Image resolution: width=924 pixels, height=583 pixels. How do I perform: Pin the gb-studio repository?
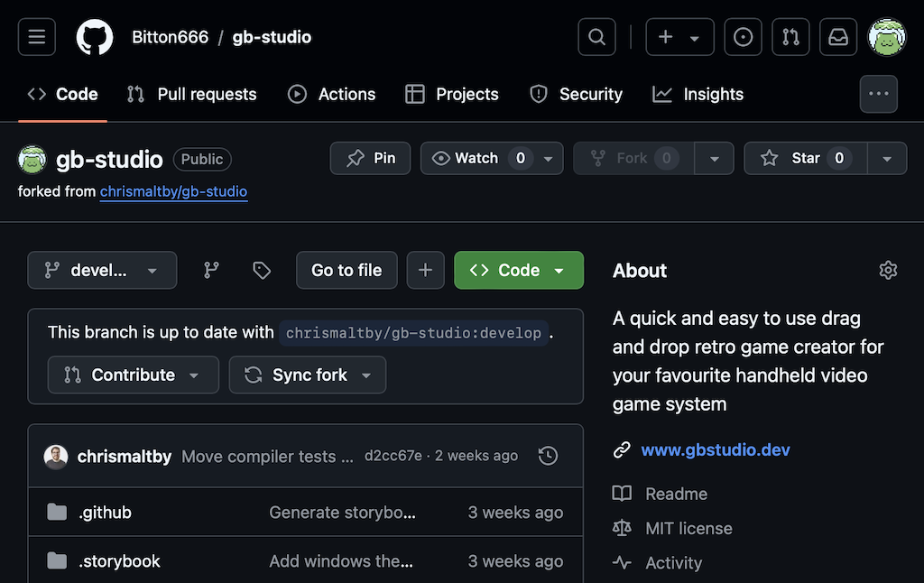(370, 158)
